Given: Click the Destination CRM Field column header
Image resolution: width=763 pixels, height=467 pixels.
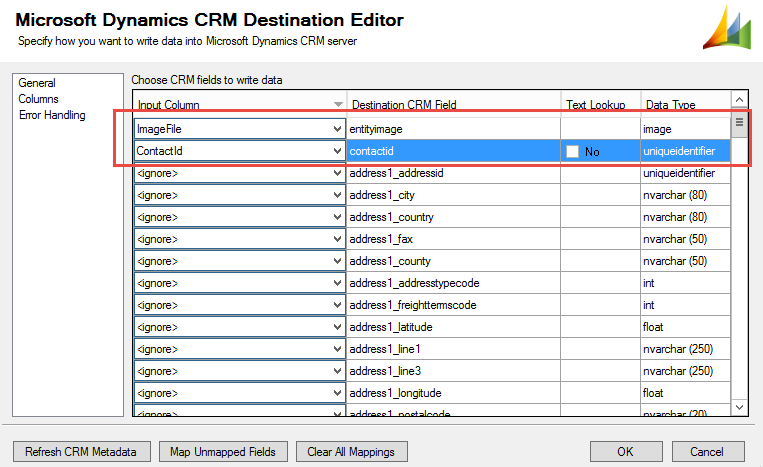Looking at the screenshot, I should pos(404,104).
